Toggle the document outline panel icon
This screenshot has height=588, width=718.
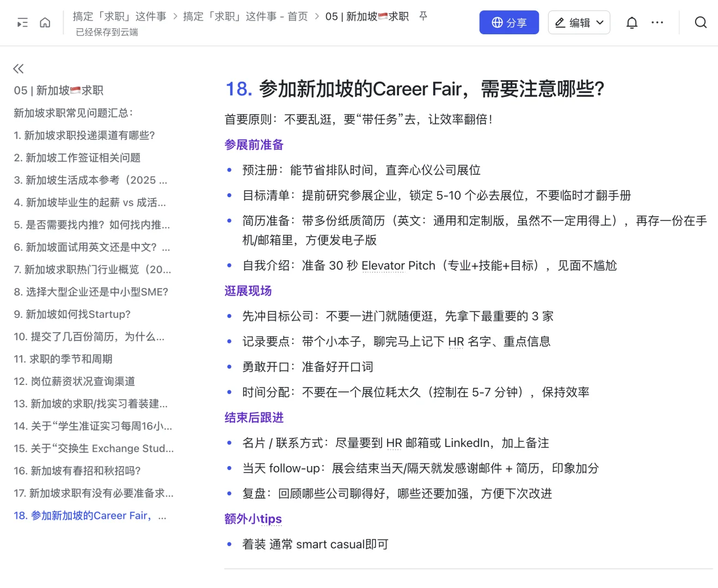pyautogui.click(x=22, y=22)
